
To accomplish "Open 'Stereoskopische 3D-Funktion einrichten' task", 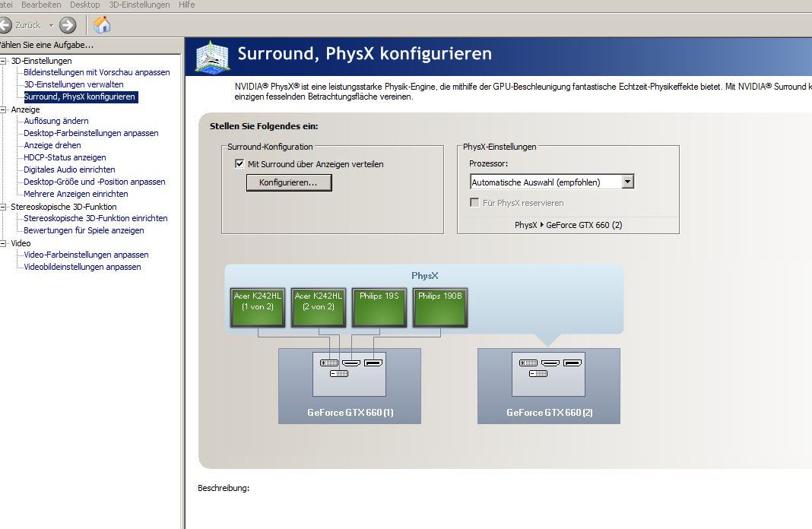I will click(x=96, y=218).
